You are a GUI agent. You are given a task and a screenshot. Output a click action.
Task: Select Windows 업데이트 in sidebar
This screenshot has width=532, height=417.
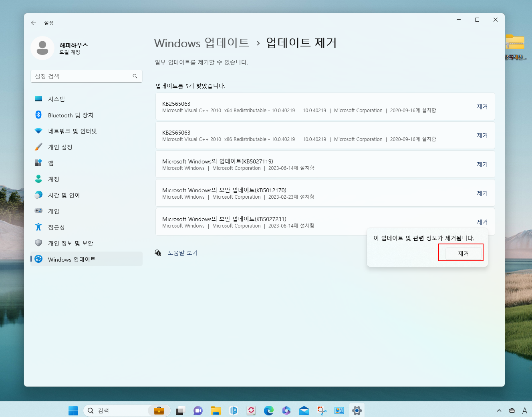pyautogui.click(x=87, y=259)
